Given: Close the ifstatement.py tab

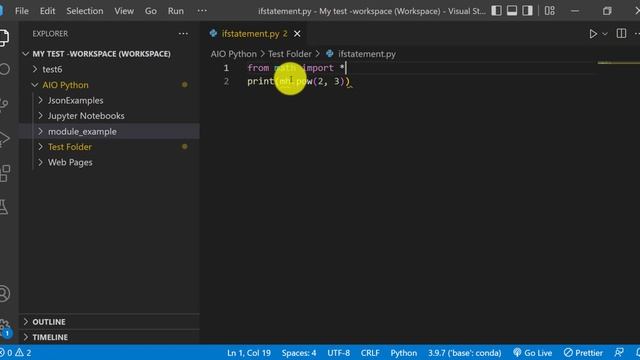Looking at the screenshot, I should (297, 33).
